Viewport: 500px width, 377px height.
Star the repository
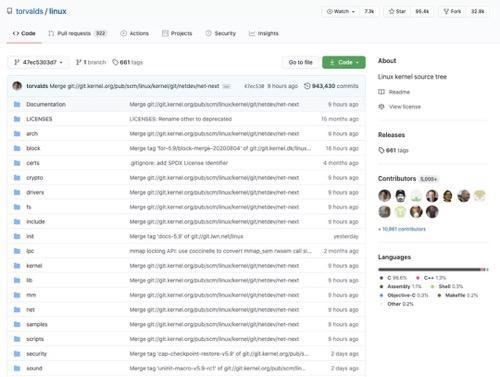[x=397, y=11]
